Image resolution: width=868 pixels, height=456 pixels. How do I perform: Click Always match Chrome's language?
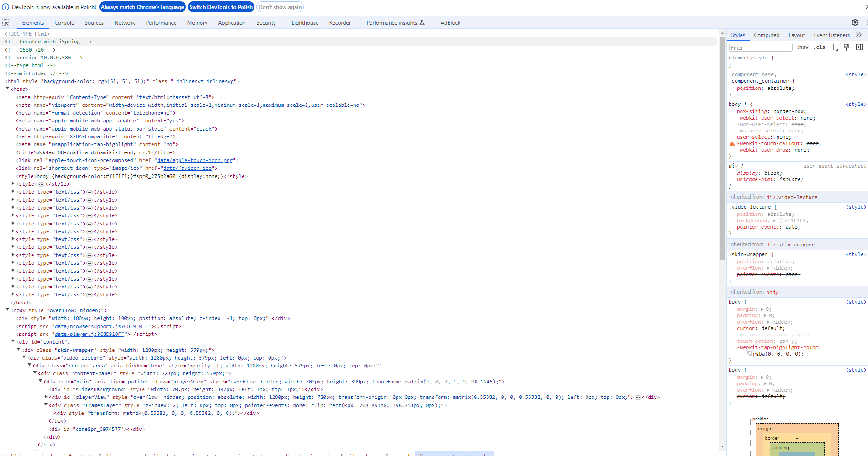(x=143, y=7)
